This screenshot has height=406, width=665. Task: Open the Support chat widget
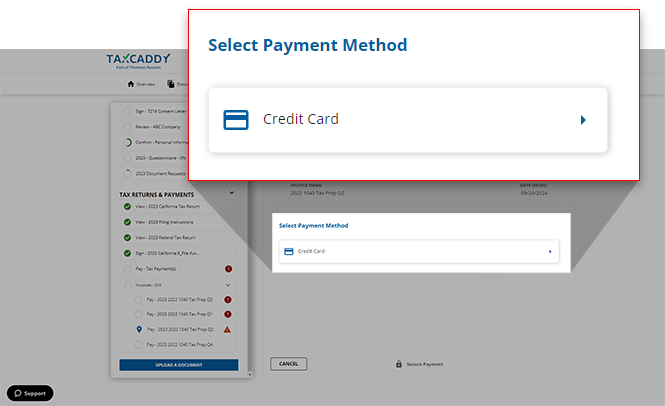[x=30, y=393]
